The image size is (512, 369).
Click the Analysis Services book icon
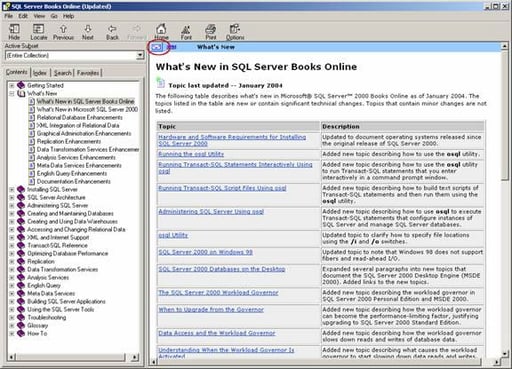click(x=21, y=277)
